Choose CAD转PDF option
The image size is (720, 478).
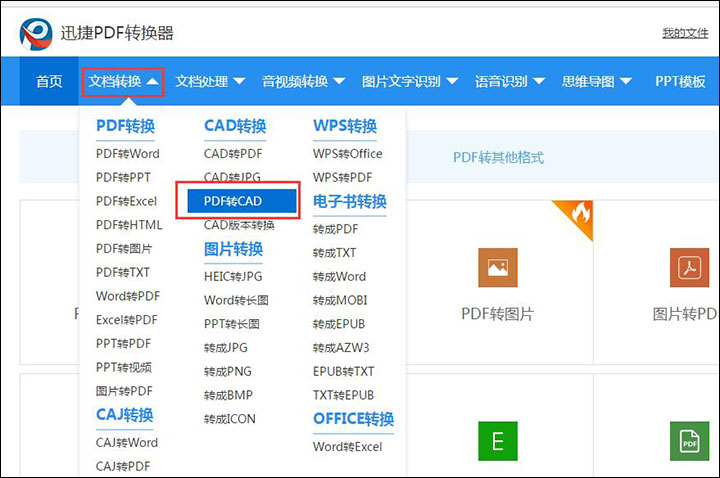tap(233, 154)
